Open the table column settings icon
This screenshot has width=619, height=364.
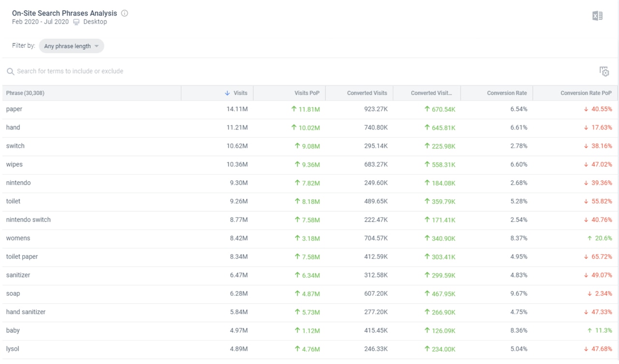tap(604, 72)
